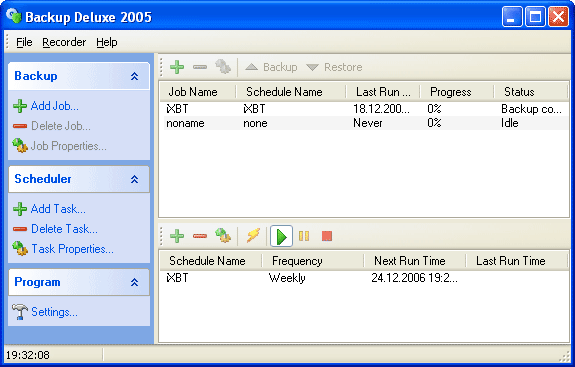Screen dimensions: 575x367
Task: Click the Add Task plus icon in sidebar
Action: [20, 209]
